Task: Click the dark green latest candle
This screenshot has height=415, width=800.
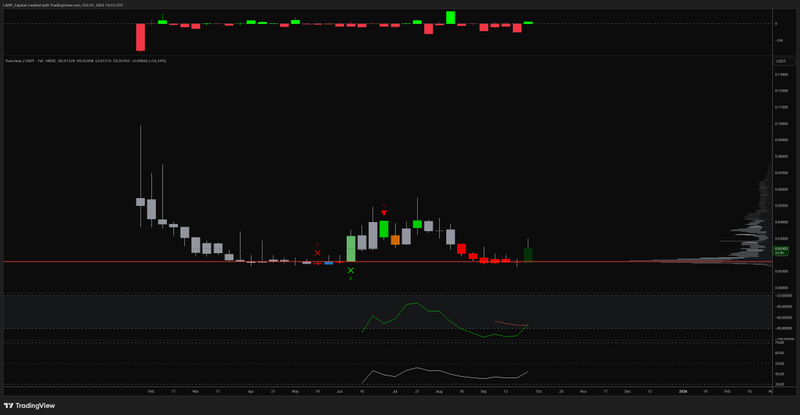Action: pyautogui.click(x=528, y=254)
